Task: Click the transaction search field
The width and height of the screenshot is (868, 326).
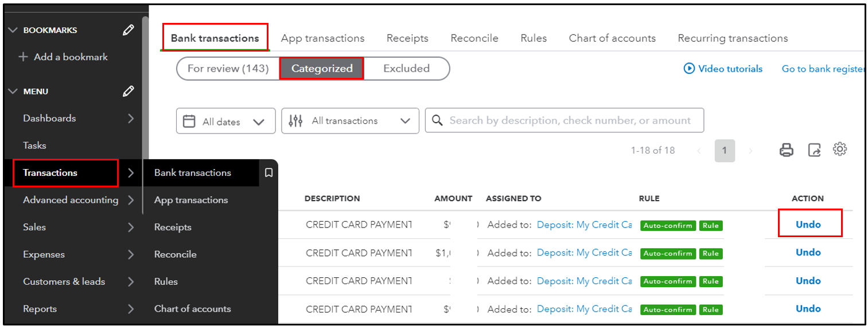Action: tap(568, 121)
